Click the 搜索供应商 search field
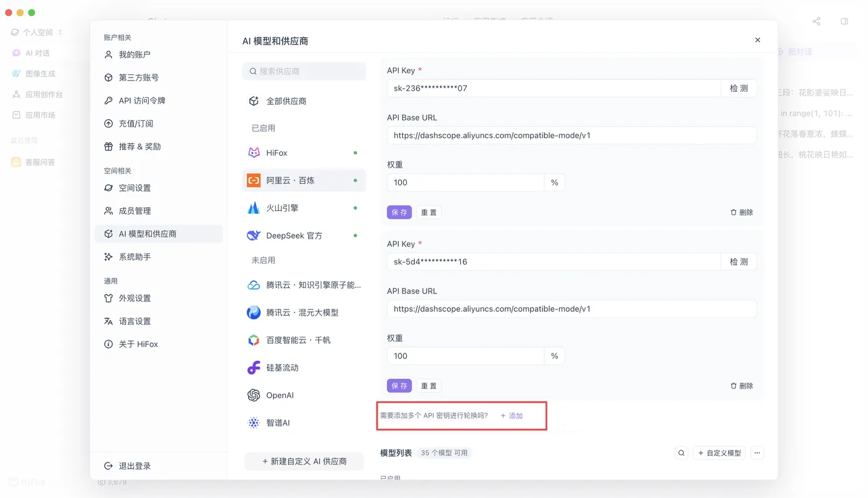This screenshot has width=868, height=498. pos(304,71)
